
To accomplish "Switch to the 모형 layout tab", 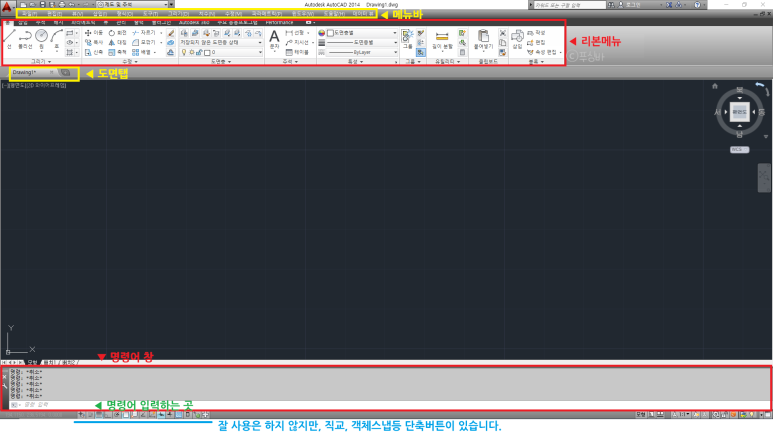I will (x=32, y=362).
